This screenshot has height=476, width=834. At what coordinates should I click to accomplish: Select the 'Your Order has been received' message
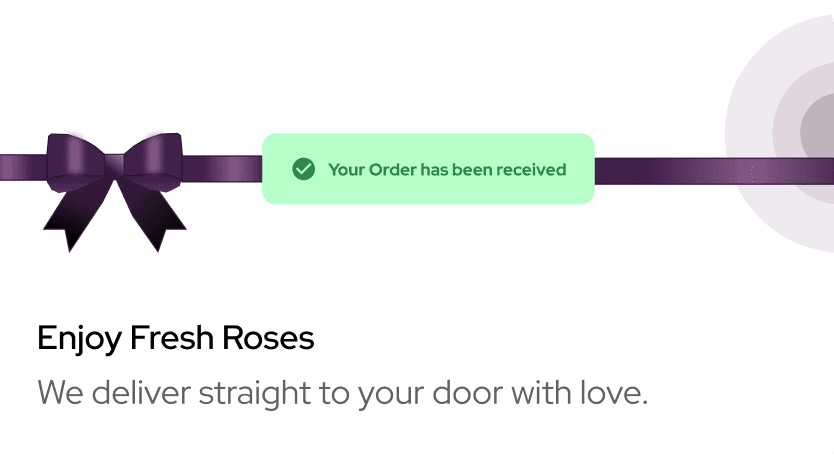(447, 170)
